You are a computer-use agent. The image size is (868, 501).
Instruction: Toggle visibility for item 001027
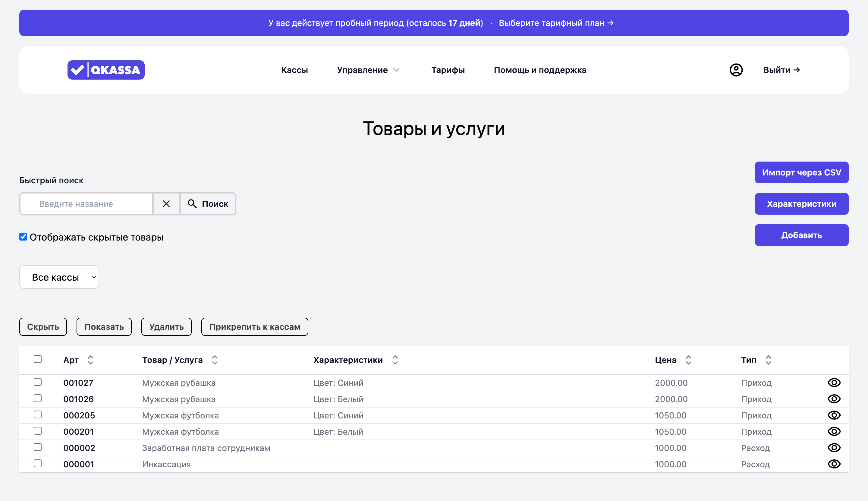click(834, 383)
